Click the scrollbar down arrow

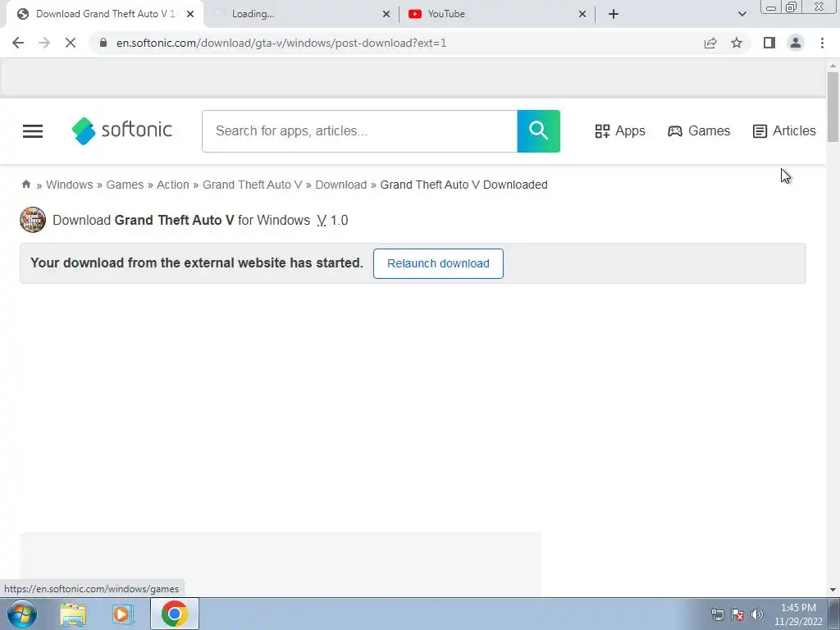click(x=833, y=590)
